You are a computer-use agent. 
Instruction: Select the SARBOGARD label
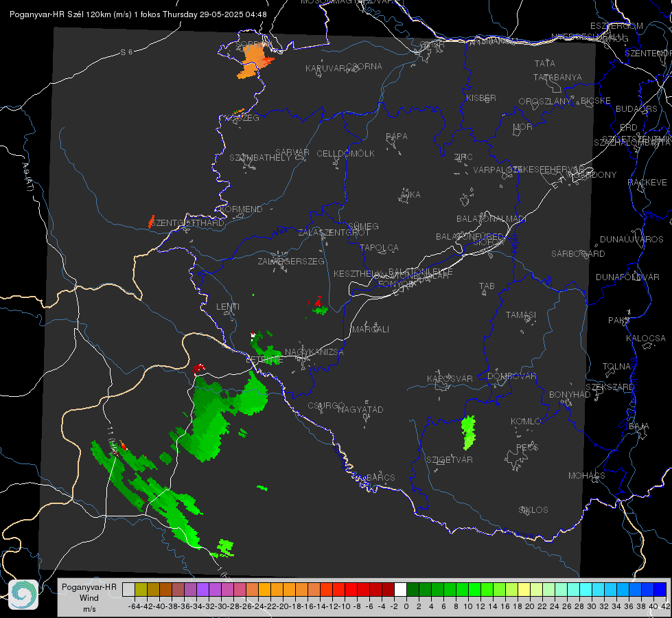pyautogui.click(x=578, y=254)
